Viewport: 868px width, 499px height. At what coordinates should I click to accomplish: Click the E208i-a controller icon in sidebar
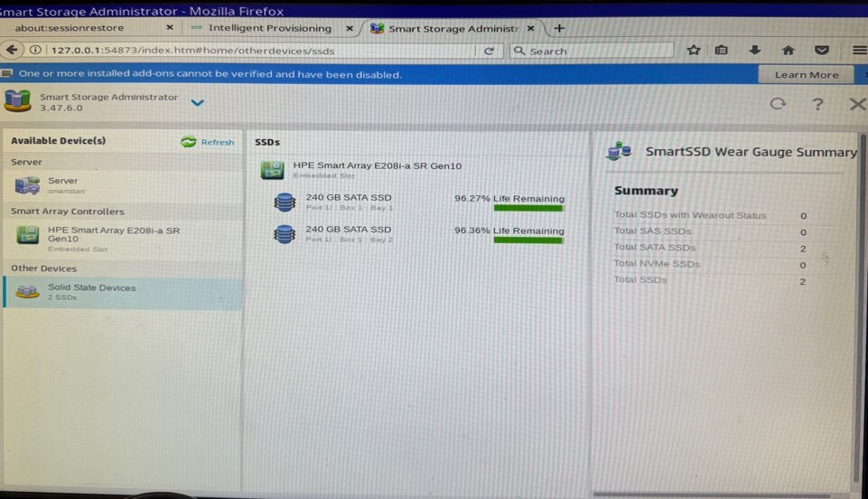[x=27, y=234]
